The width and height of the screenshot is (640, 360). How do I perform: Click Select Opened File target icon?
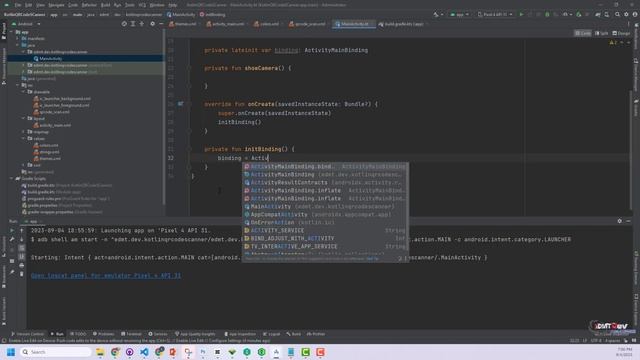click(x=124, y=24)
